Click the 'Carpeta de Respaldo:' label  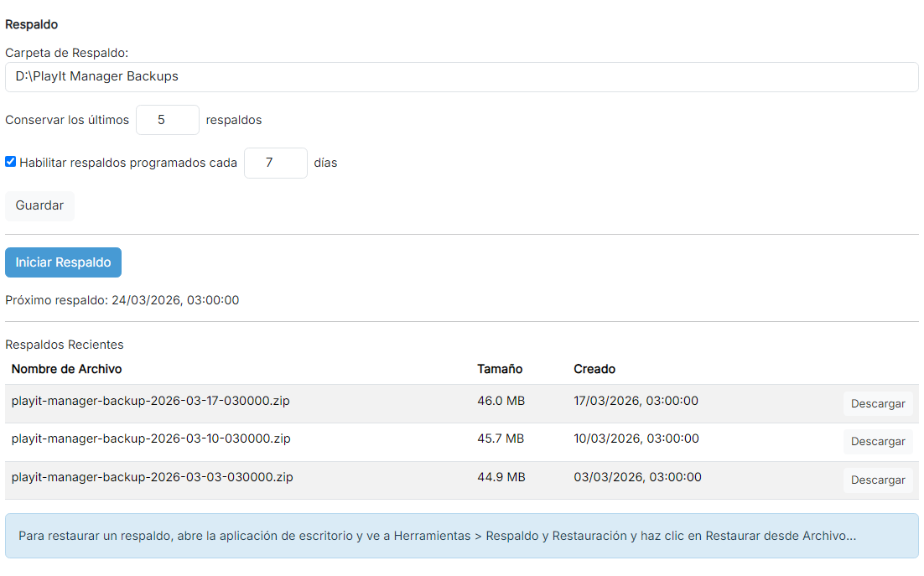click(x=66, y=53)
